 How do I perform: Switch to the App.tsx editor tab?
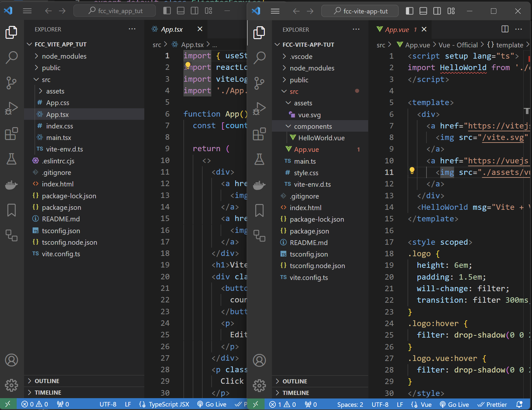tap(172, 29)
